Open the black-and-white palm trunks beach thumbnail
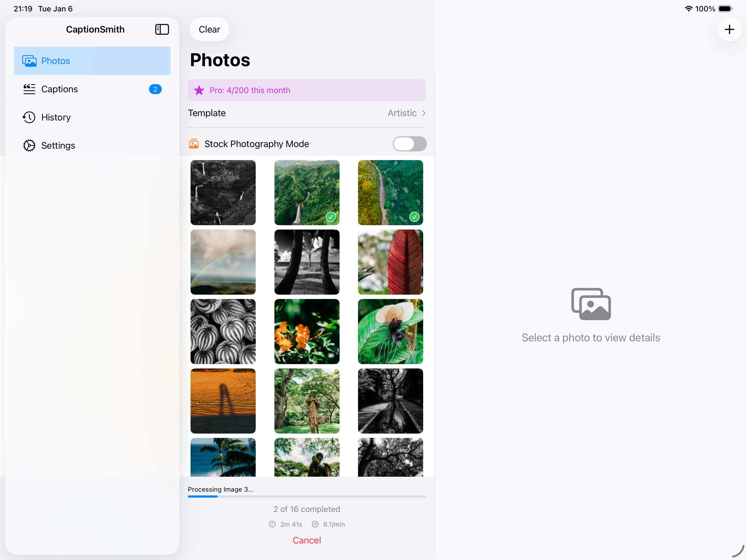Viewport: 747px width, 560px height. 307,262
